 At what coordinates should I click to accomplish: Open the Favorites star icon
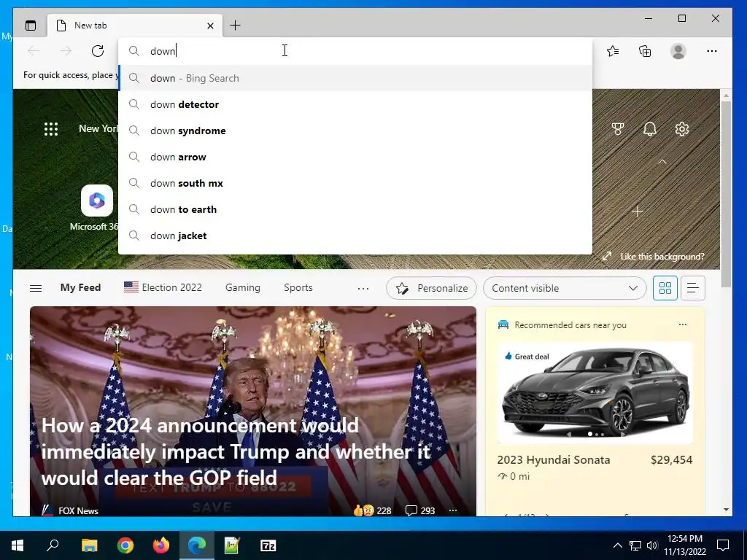pos(613,51)
